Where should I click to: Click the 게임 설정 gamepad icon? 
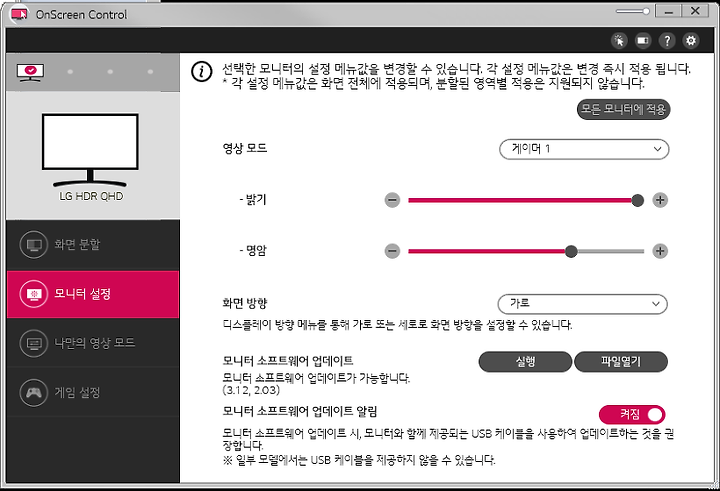(x=34, y=392)
